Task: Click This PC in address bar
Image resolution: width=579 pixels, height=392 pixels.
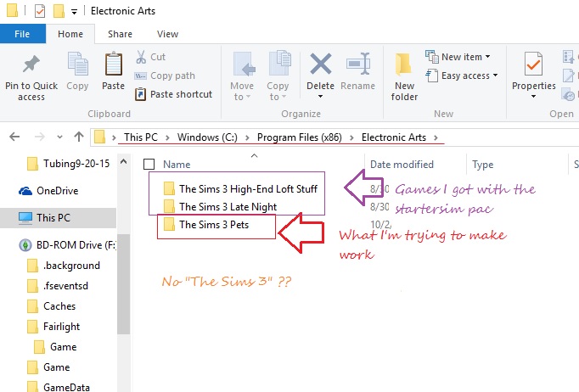Action: [x=141, y=137]
